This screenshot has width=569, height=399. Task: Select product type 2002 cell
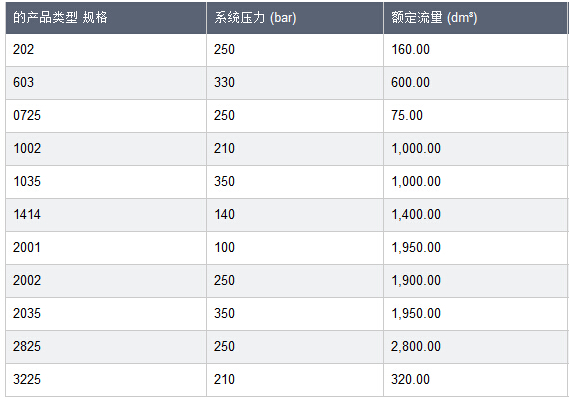pyautogui.click(x=106, y=281)
